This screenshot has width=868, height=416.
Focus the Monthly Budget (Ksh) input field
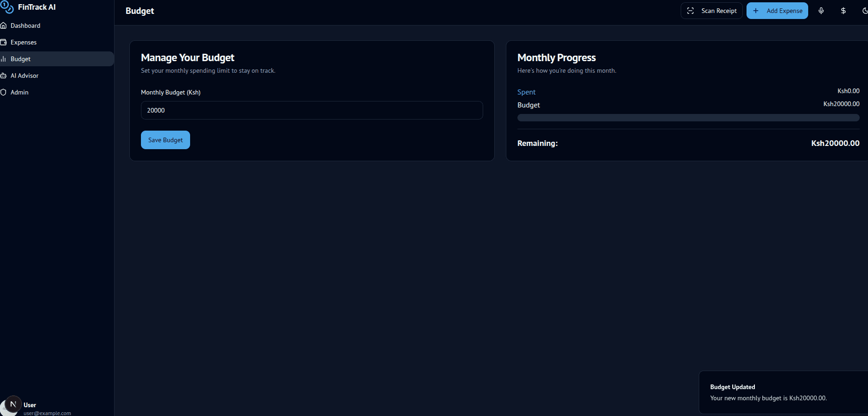(x=312, y=110)
